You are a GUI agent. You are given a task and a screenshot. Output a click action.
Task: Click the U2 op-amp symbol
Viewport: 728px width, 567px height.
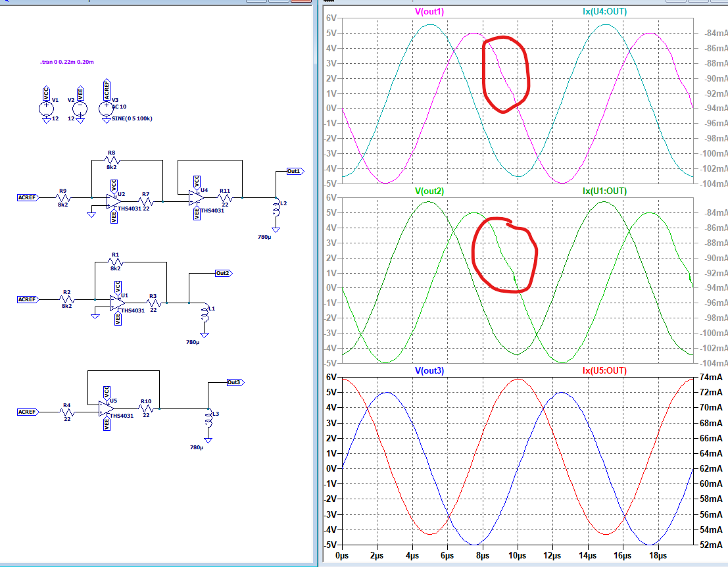[x=114, y=201]
